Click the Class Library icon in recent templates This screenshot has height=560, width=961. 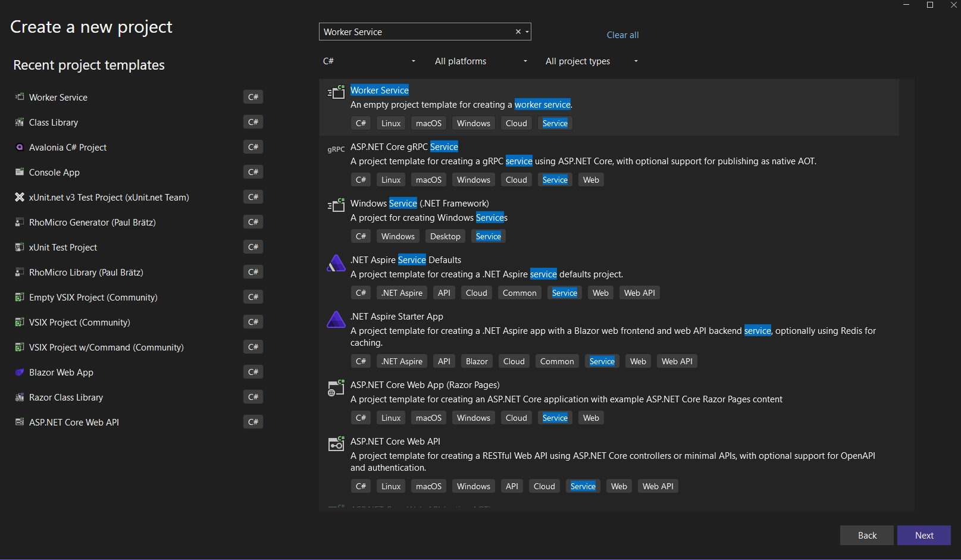point(20,122)
